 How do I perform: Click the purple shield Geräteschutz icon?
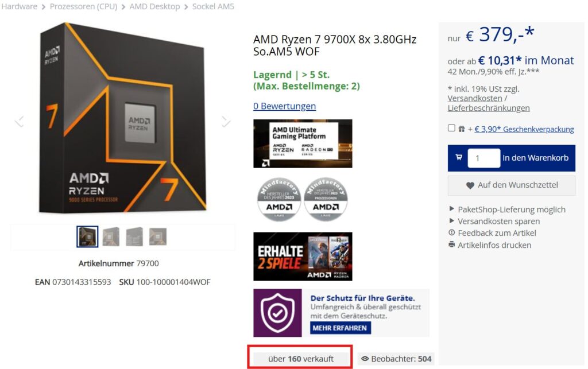coord(277,313)
